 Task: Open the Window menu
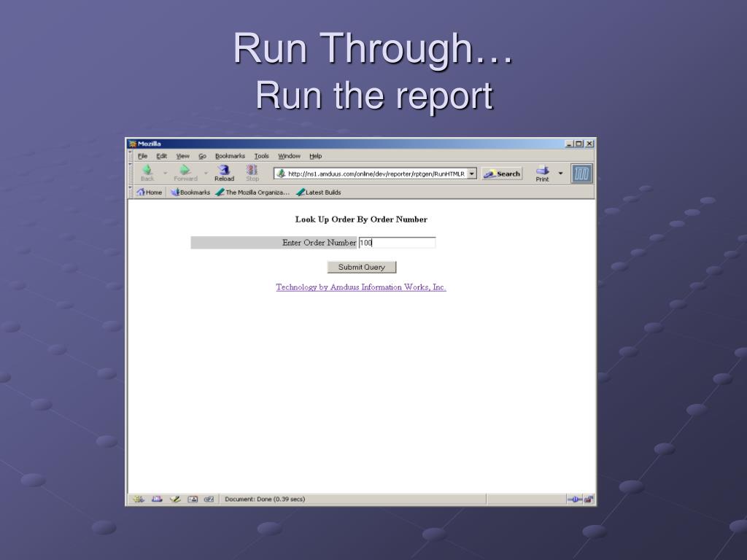pyautogui.click(x=289, y=156)
